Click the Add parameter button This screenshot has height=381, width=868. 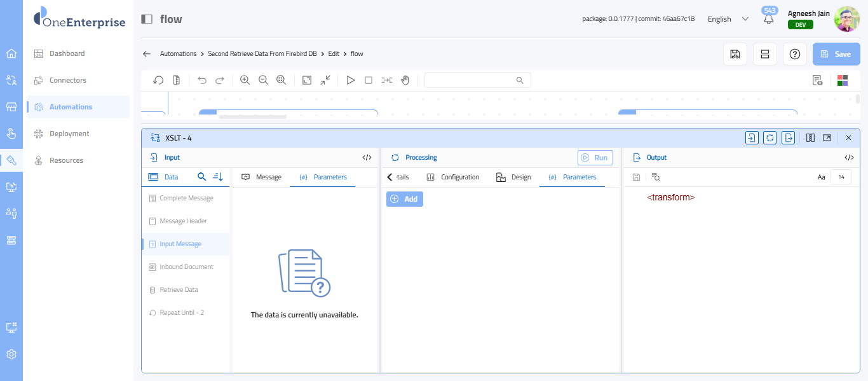pyautogui.click(x=405, y=199)
